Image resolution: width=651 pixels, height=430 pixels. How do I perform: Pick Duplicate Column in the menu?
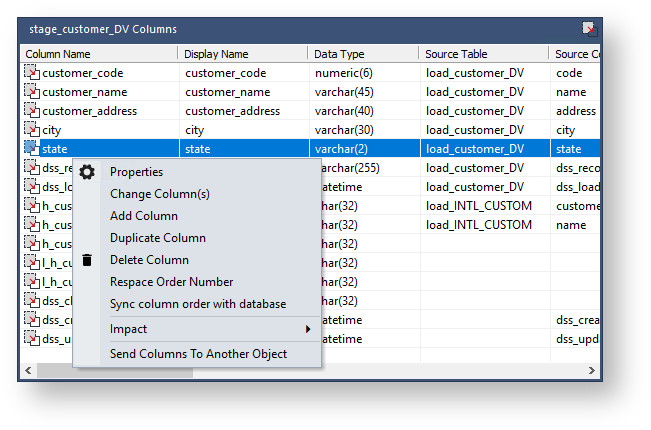(x=158, y=238)
